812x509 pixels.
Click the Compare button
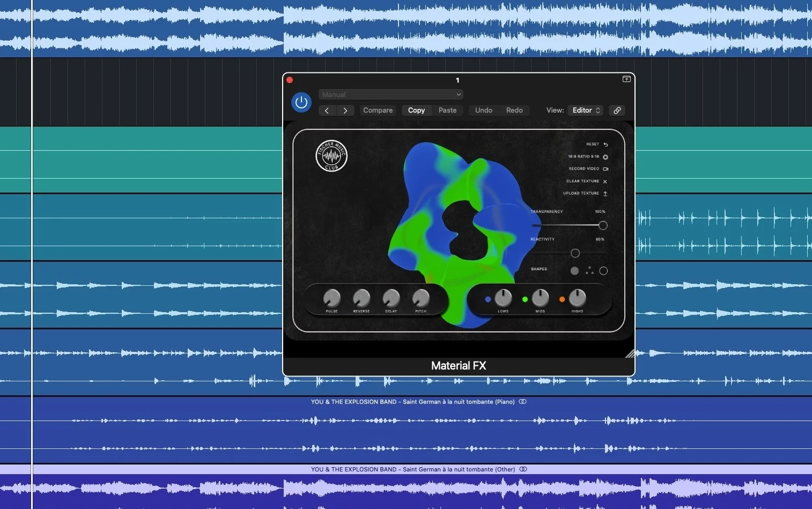pos(378,110)
